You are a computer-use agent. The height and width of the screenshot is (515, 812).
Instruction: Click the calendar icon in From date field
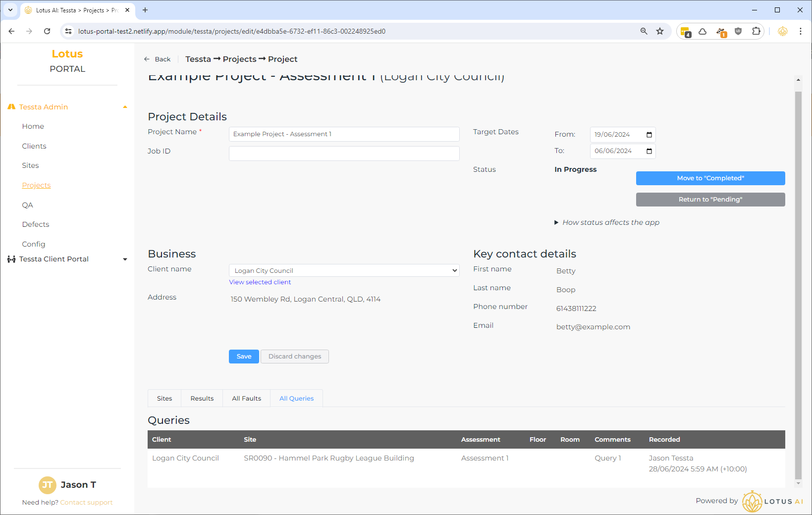(649, 135)
